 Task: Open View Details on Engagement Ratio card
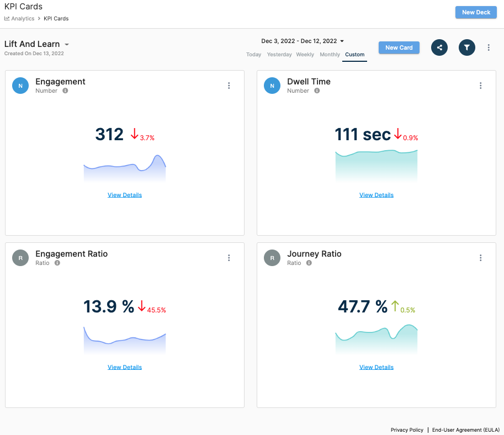(x=125, y=367)
